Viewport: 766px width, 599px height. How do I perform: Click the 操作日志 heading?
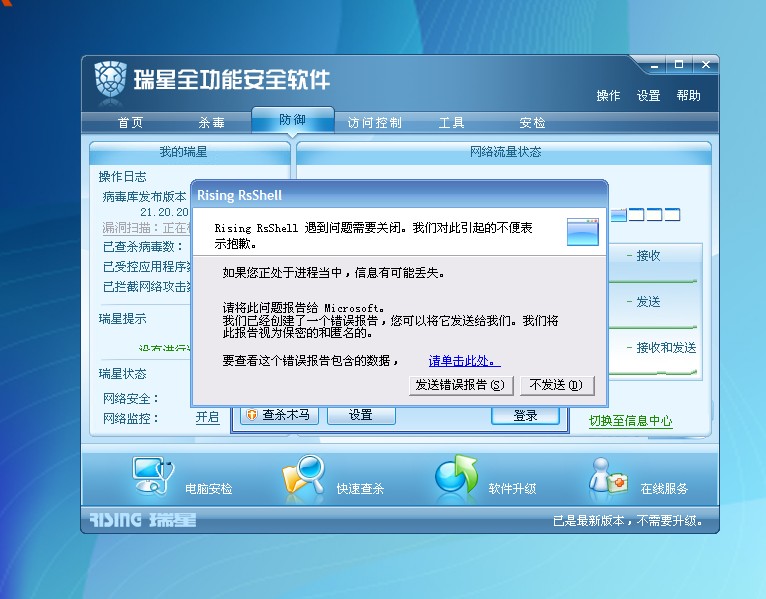122,176
